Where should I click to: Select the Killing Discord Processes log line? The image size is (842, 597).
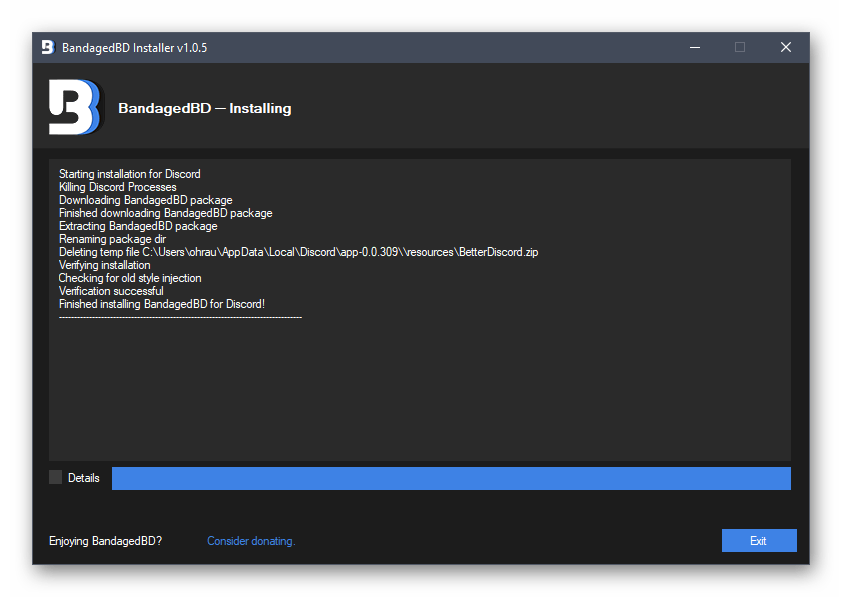(x=117, y=187)
